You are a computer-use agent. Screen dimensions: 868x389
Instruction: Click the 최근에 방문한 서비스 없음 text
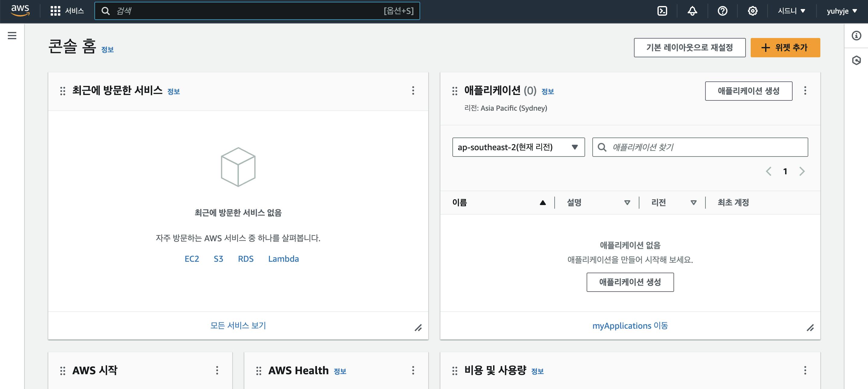point(238,213)
